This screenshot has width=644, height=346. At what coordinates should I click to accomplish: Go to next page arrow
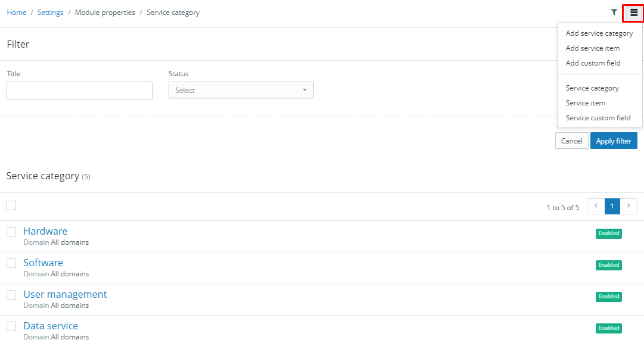pyautogui.click(x=629, y=206)
